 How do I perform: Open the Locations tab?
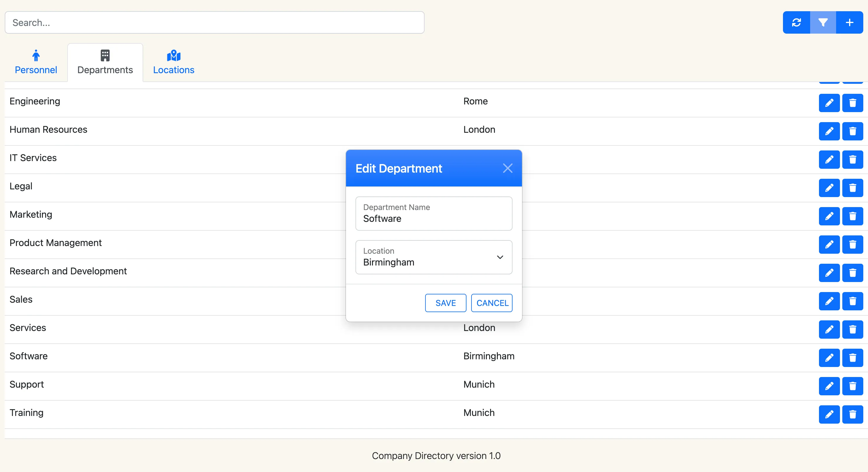174,62
